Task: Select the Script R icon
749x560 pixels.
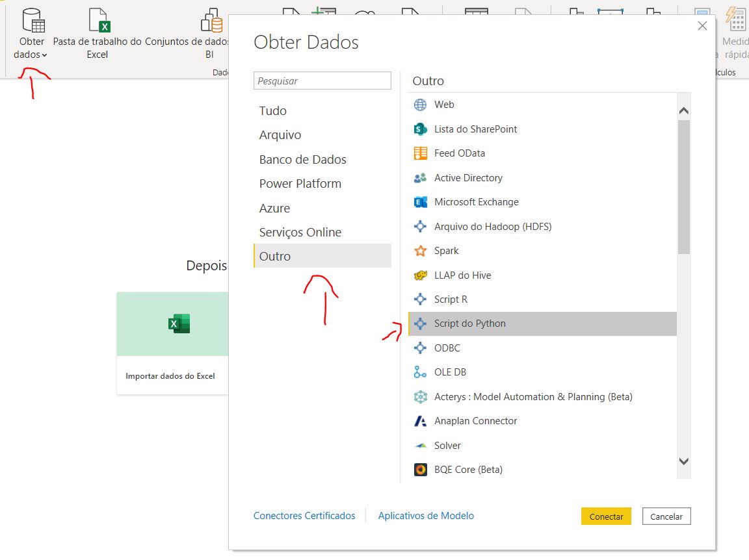Action: (x=421, y=299)
